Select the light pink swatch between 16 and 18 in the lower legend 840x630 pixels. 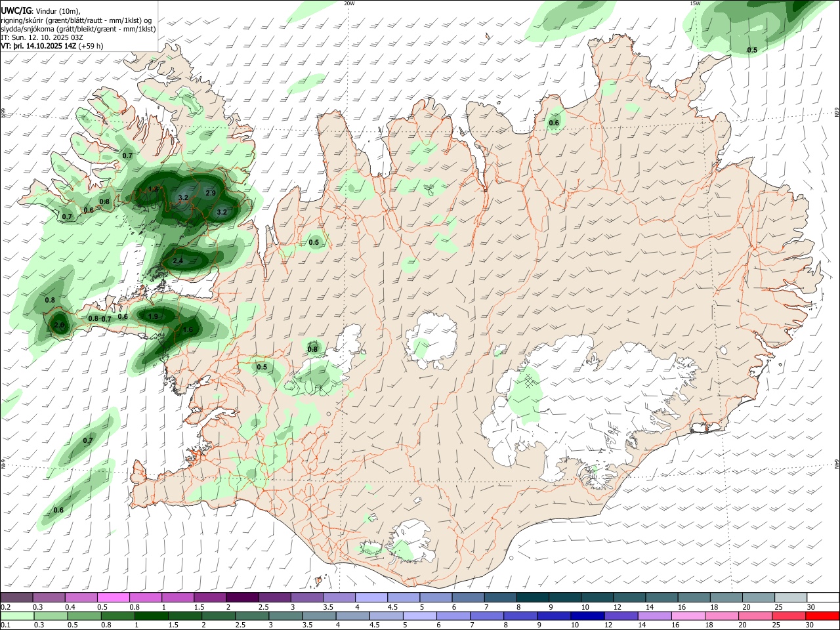point(687,616)
